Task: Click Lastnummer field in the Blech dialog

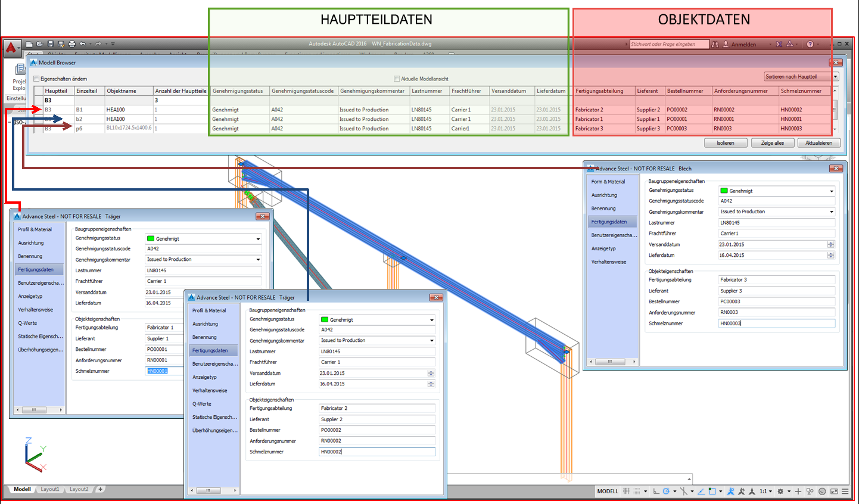Action: pos(777,223)
